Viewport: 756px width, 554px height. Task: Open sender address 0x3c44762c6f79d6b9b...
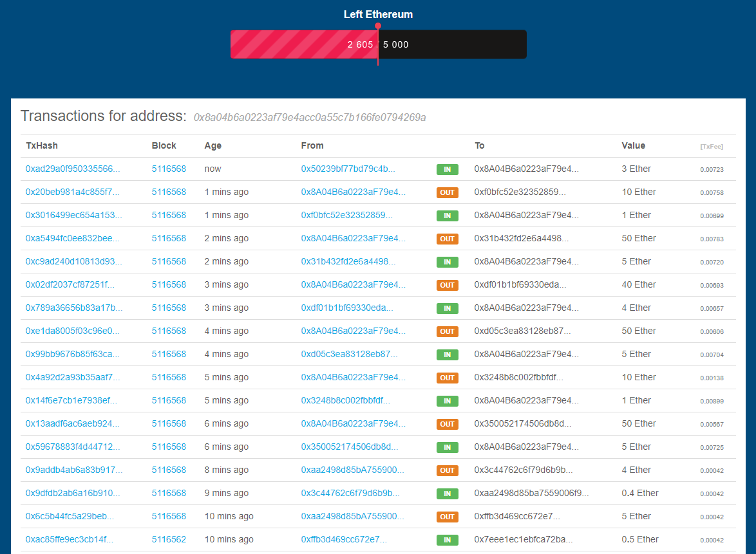[350, 493]
